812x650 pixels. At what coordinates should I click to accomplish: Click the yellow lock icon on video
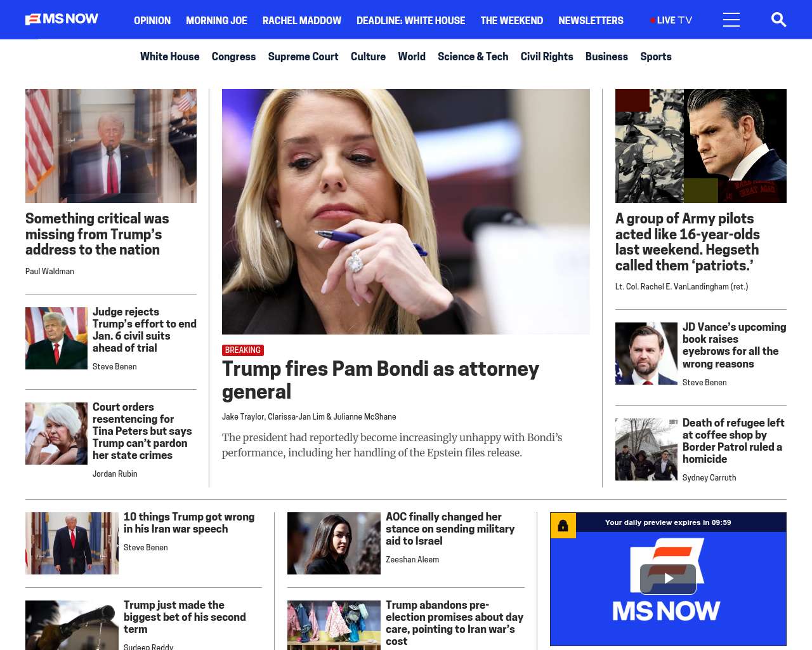pos(563,526)
